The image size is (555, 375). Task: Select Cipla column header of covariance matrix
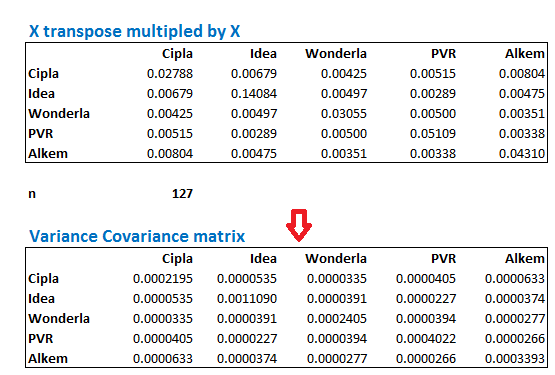[177, 259]
